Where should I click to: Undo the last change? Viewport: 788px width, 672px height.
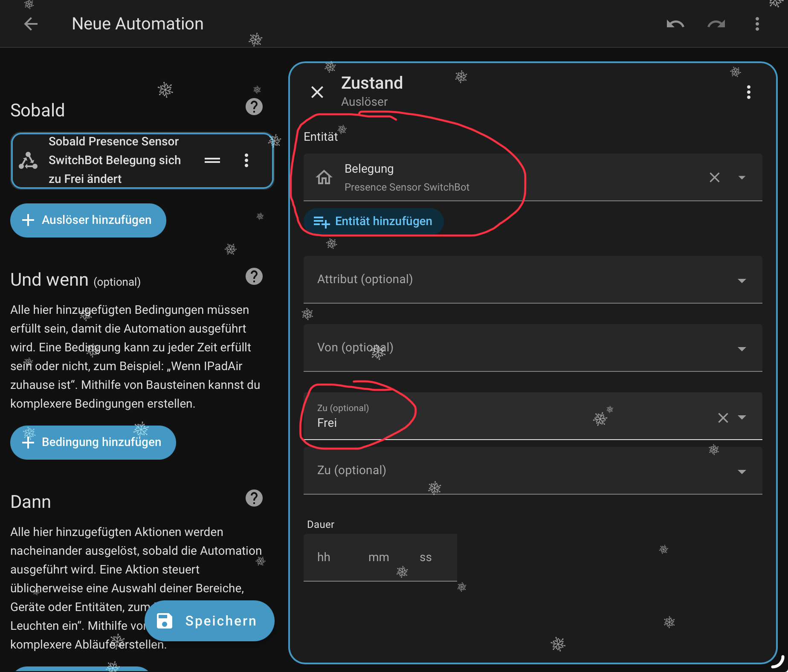(x=675, y=24)
